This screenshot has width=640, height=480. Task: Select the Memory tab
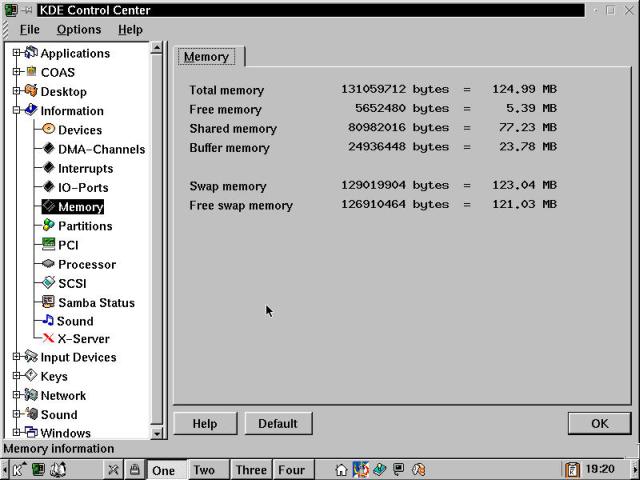(206, 57)
